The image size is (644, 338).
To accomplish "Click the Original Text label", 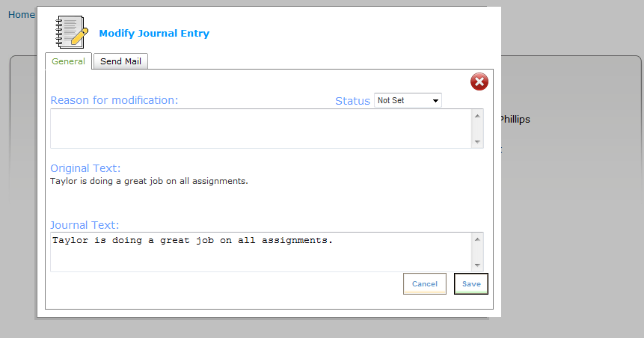I will coord(85,168).
